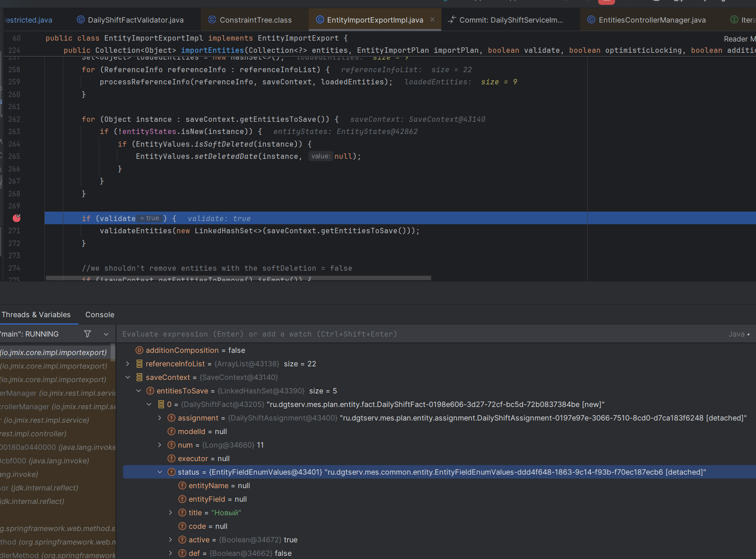The height and width of the screenshot is (559, 756).
Task: Collapse saveContext variable node
Action: tap(127, 377)
